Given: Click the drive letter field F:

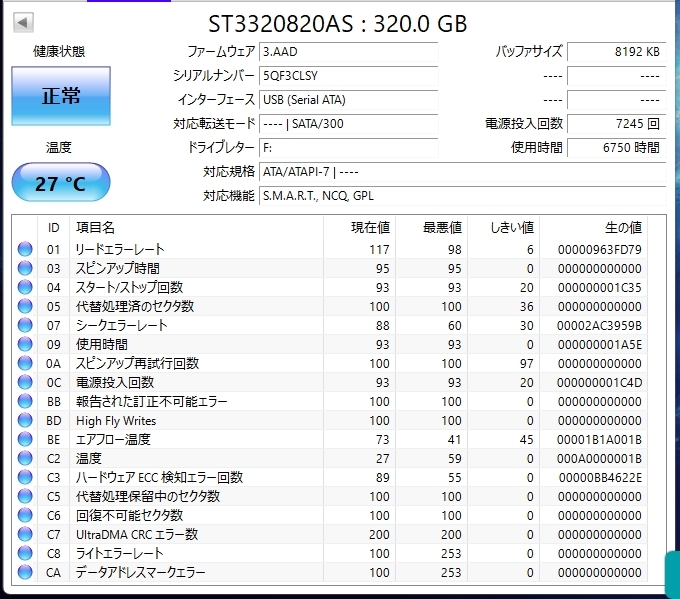Looking at the screenshot, I should pos(347,148).
